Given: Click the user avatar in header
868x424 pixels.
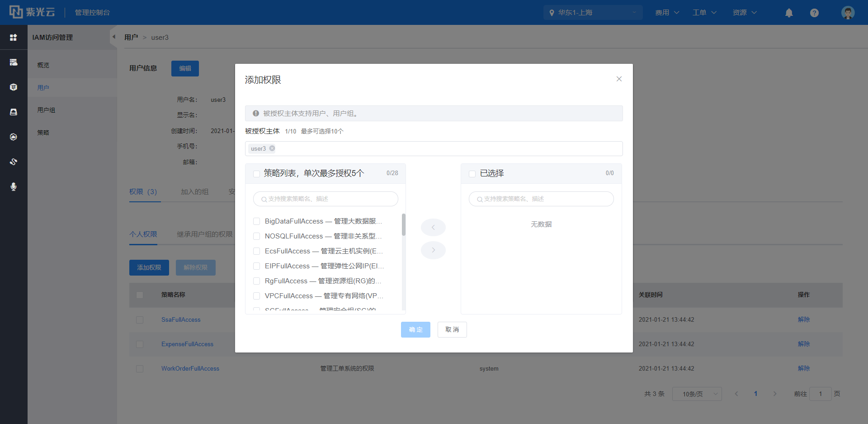Looking at the screenshot, I should [x=848, y=13].
